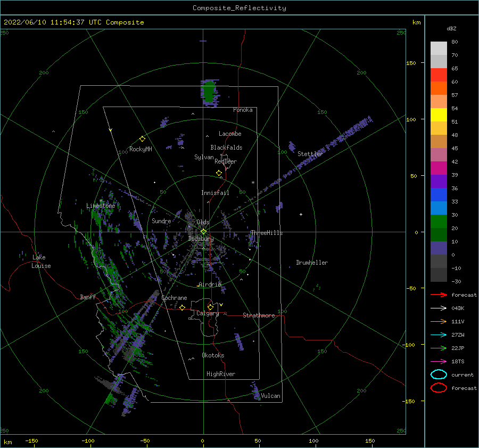Click the magenta swatch in dBZ scale
The image size is (479, 448).
439,168
